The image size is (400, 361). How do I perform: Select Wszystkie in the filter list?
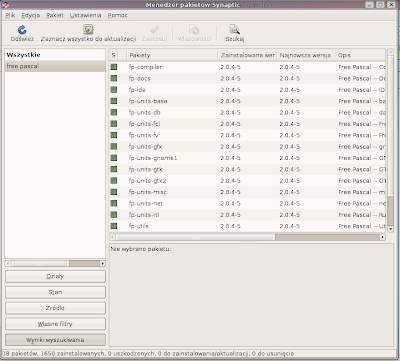55,55
